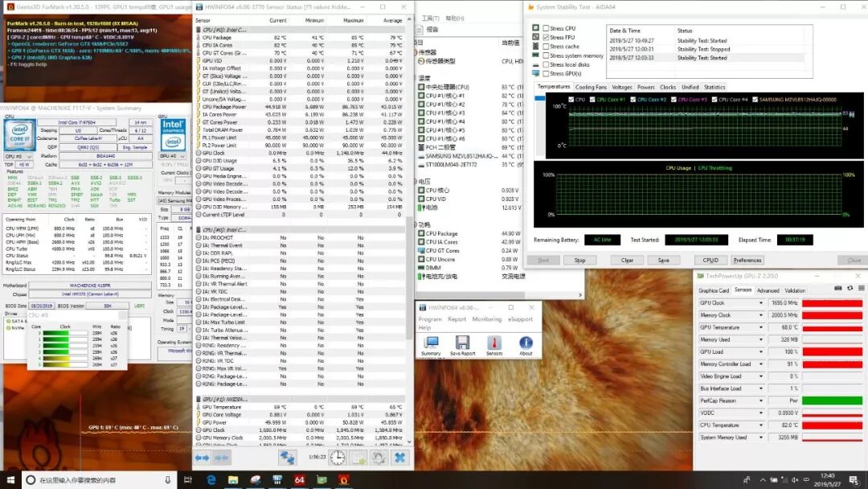Open the PerfCap Reason dropdown arrow

coord(760,401)
